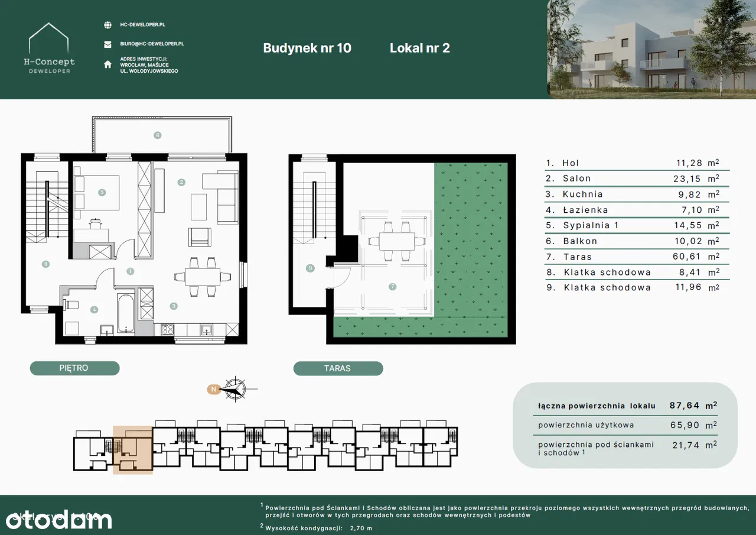The width and height of the screenshot is (756, 535).
Task: Click the otodom watermark logo
Action: (x=58, y=519)
